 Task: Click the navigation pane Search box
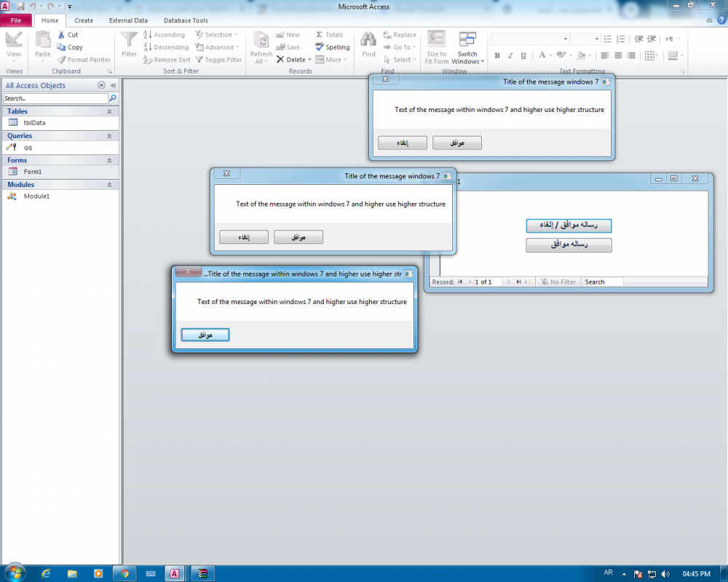(x=55, y=98)
